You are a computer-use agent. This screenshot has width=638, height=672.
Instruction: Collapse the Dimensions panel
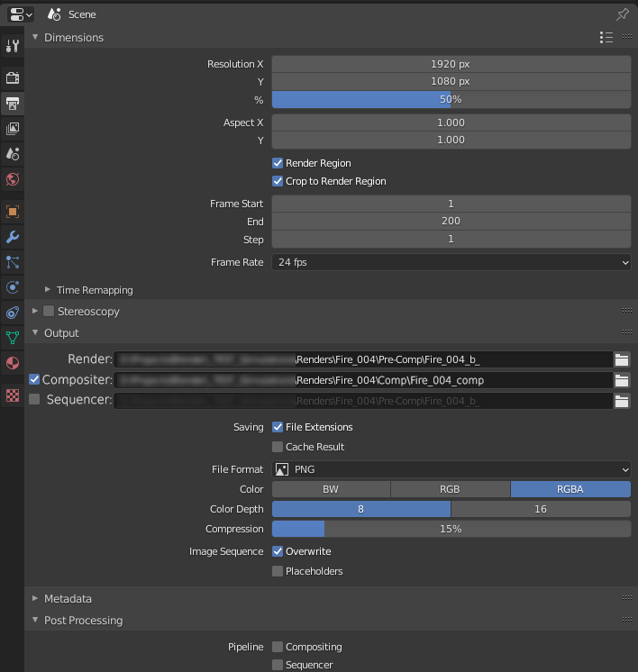click(35, 37)
